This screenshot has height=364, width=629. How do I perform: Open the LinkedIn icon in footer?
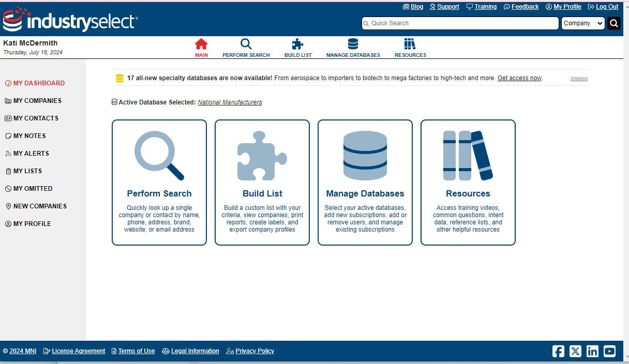[592, 351]
